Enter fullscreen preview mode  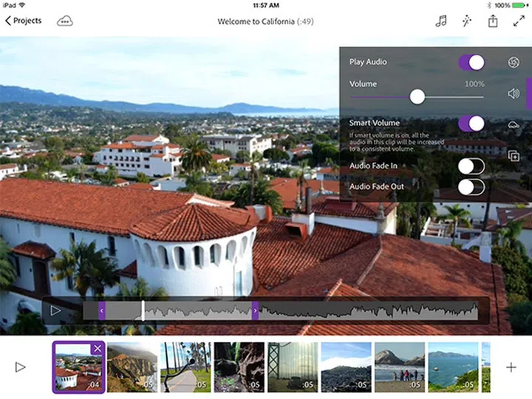pos(518,21)
